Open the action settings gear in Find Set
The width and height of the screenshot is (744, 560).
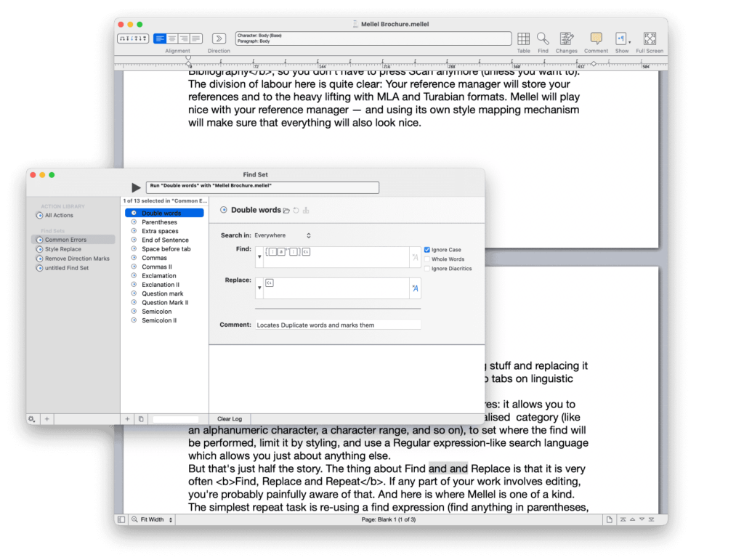point(31,418)
